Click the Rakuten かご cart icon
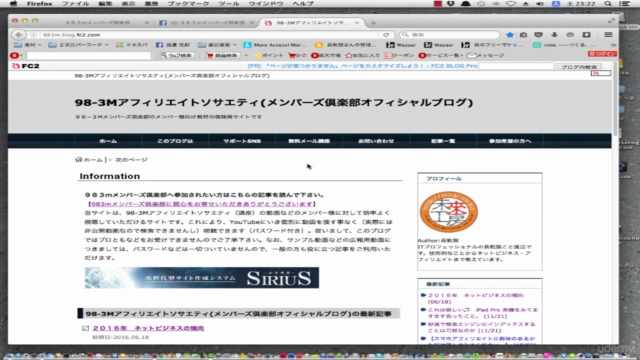 297,55
